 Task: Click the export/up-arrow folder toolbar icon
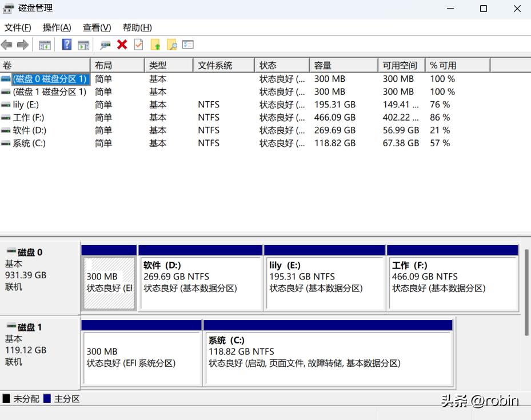(154, 45)
